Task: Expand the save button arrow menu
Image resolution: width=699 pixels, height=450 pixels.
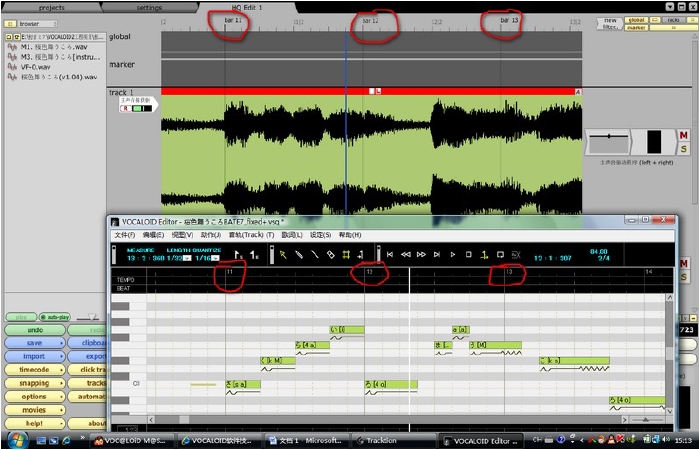Action: click(62, 343)
